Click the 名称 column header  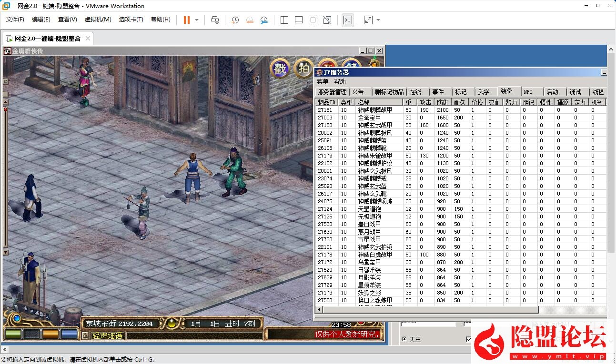(x=379, y=102)
